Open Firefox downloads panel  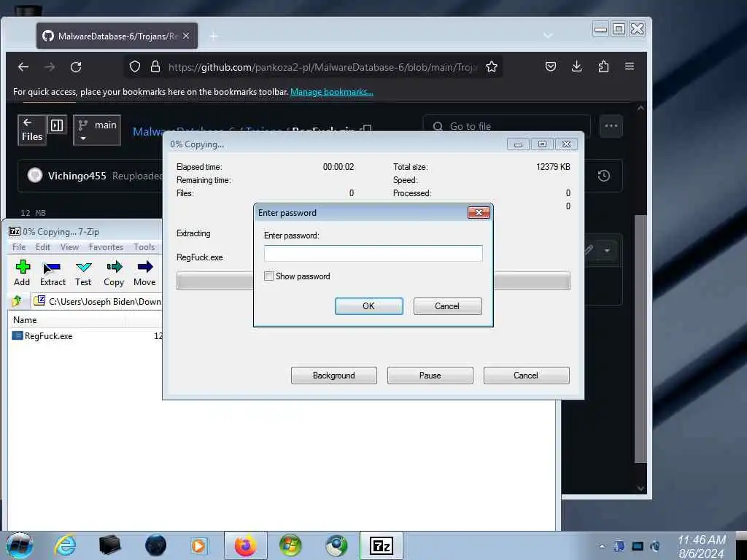[x=576, y=66]
